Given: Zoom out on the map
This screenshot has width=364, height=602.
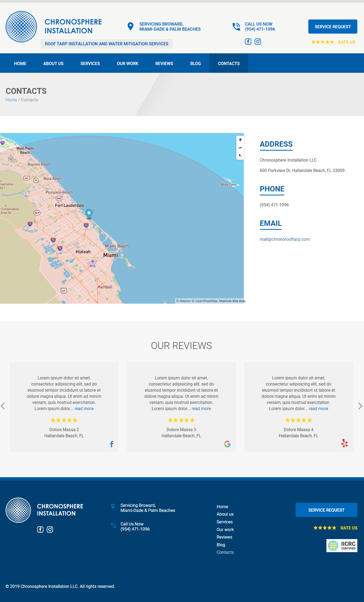Looking at the screenshot, I should (x=240, y=148).
